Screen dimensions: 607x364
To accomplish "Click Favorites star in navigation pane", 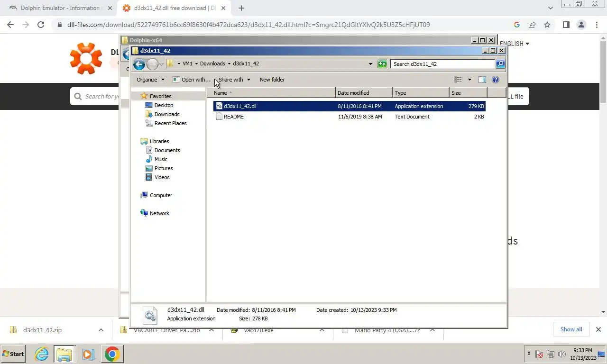I will pyautogui.click(x=144, y=96).
